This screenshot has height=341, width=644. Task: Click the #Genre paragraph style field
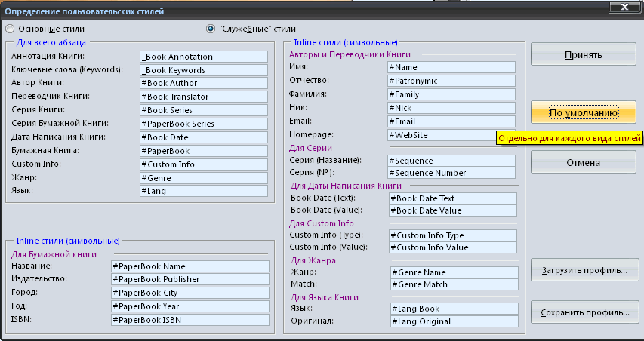(x=204, y=178)
